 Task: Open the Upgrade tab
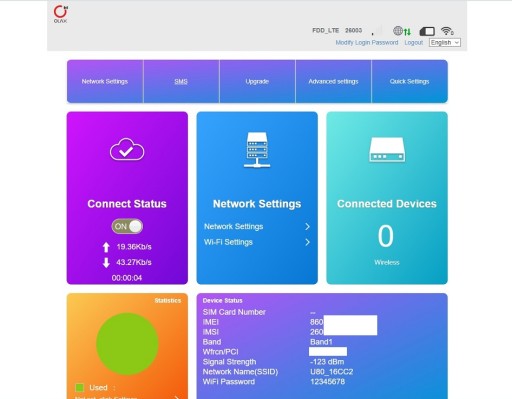[x=257, y=81]
